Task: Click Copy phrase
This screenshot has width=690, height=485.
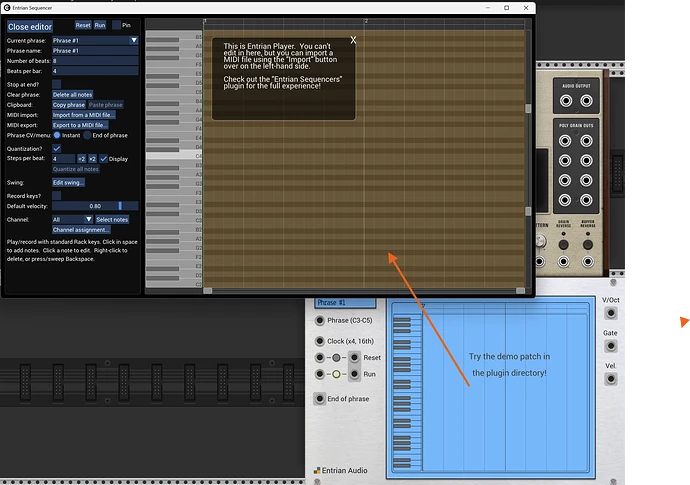Action: (x=69, y=105)
